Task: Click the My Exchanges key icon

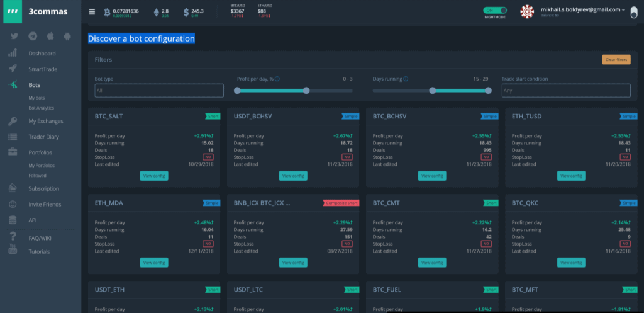Action: pos(13,121)
